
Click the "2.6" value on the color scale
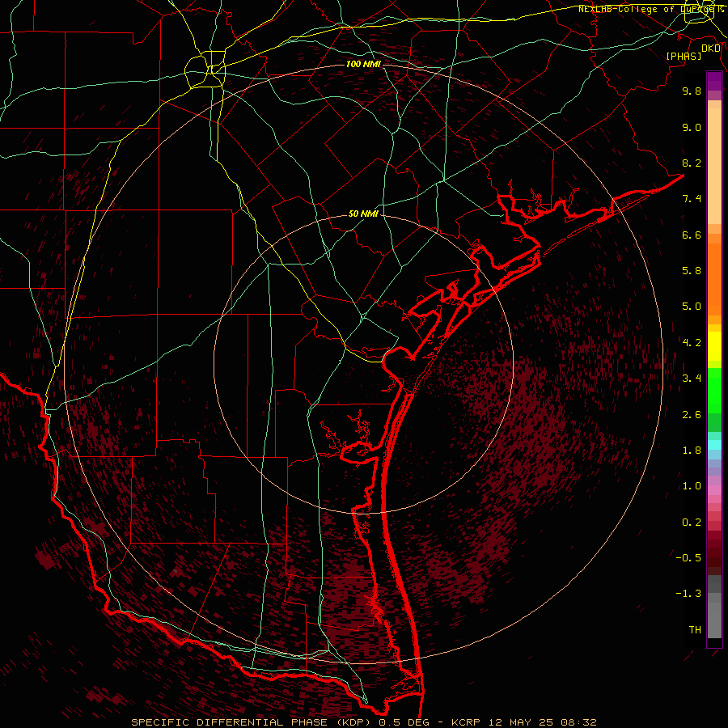(692, 415)
